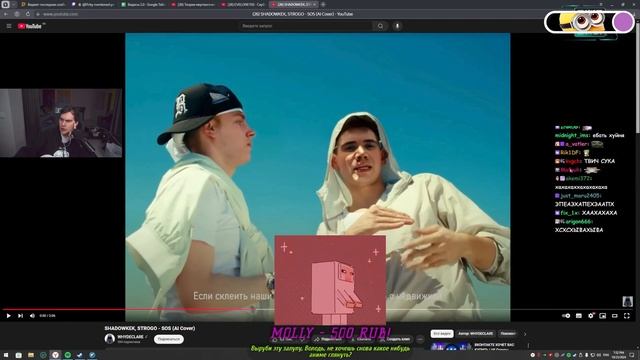This screenshot has width=640, height=360.
Task: Open Steam from the taskbar
Action: pos(80,355)
